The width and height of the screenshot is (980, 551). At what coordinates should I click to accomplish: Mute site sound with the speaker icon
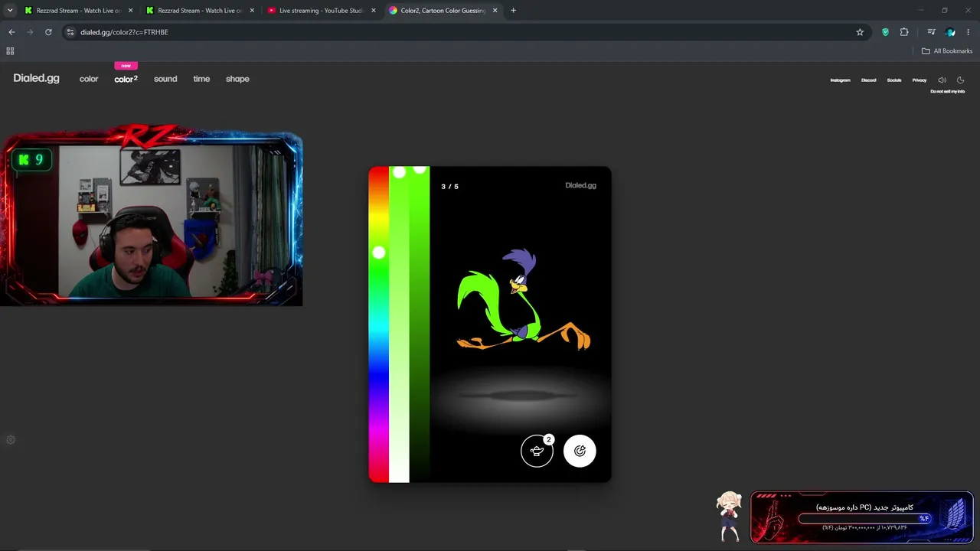(942, 80)
